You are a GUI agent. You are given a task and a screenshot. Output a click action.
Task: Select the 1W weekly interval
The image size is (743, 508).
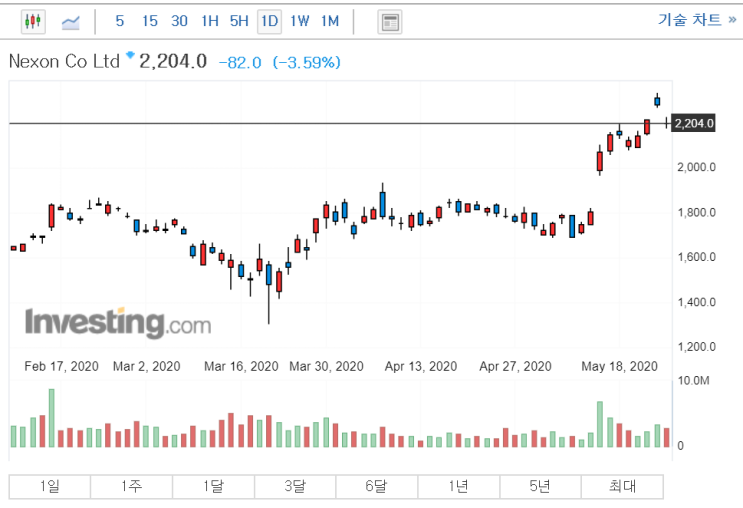click(299, 21)
